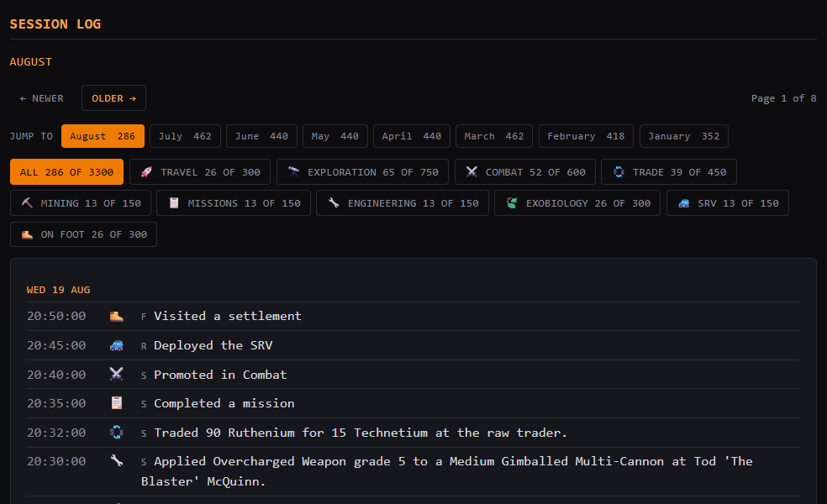Image resolution: width=827 pixels, height=504 pixels.
Task: Click boot icon beside Visited a settlement
Action: point(117,316)
